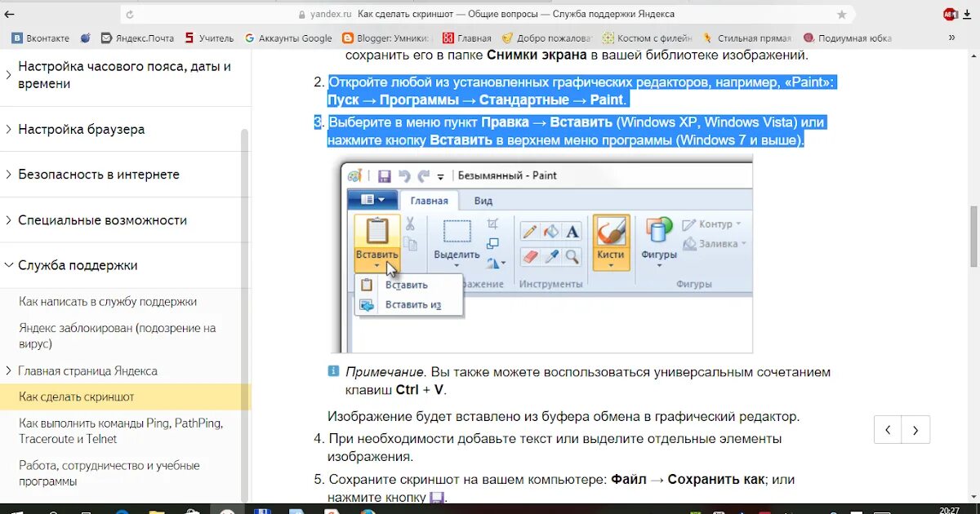Switch to the Вид tab in Paint

click(483, 201)
